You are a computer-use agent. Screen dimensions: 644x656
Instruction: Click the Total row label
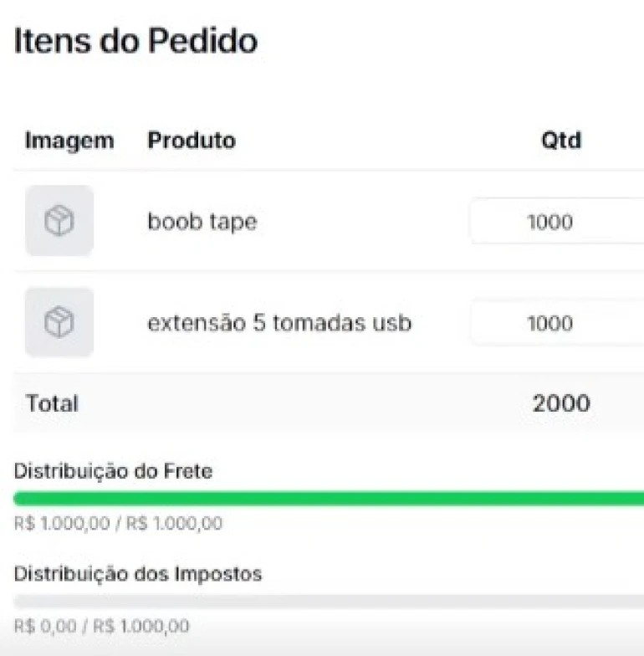coord(52,403)
